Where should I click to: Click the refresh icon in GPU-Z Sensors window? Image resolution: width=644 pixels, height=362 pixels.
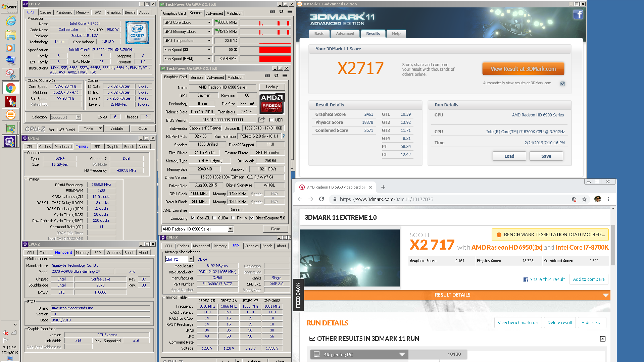281,11
